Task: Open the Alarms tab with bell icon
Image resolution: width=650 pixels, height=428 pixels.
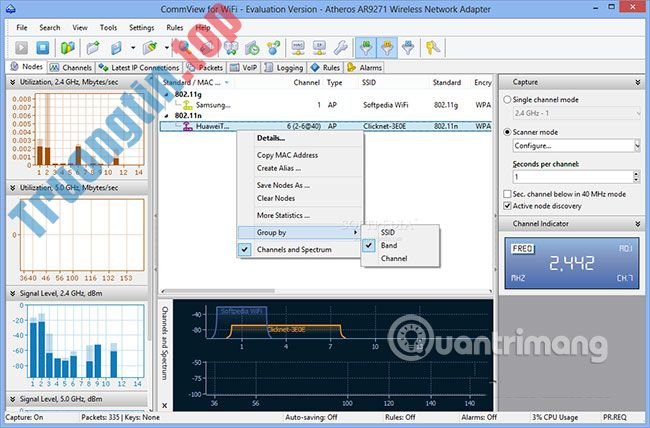Action: point(370,67)
